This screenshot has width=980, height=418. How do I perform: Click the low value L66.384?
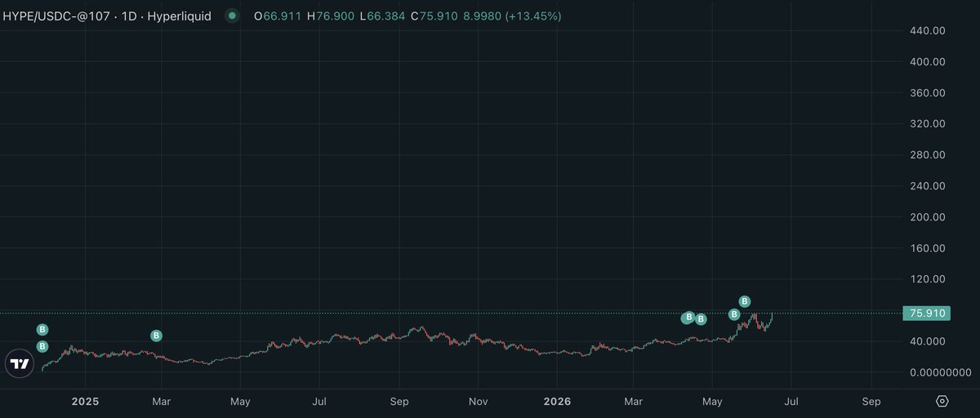tap(381, 16)
